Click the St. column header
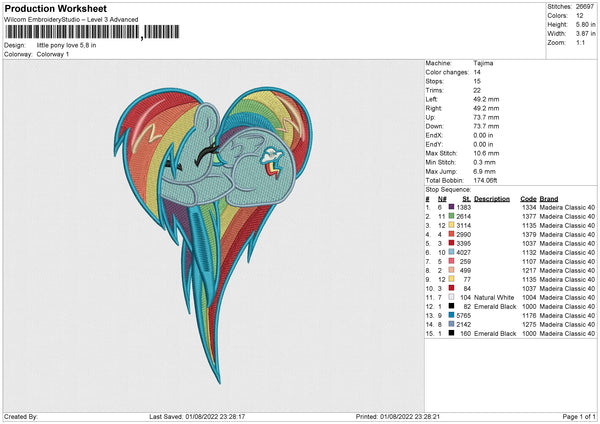This screenshot has height=424, width=600. pos(467,197)
